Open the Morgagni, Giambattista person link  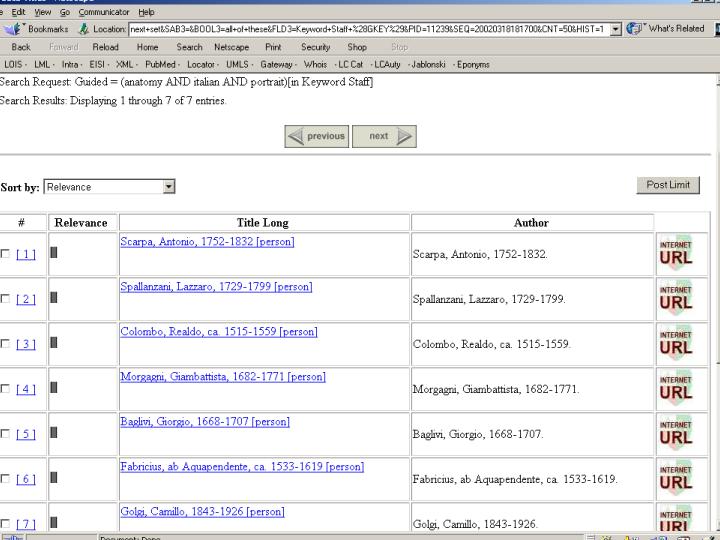(x=222, y=377)
